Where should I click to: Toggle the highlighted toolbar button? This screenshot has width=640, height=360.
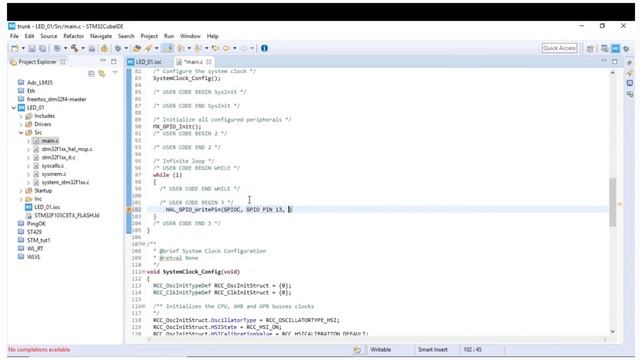(x=168, y=48)
